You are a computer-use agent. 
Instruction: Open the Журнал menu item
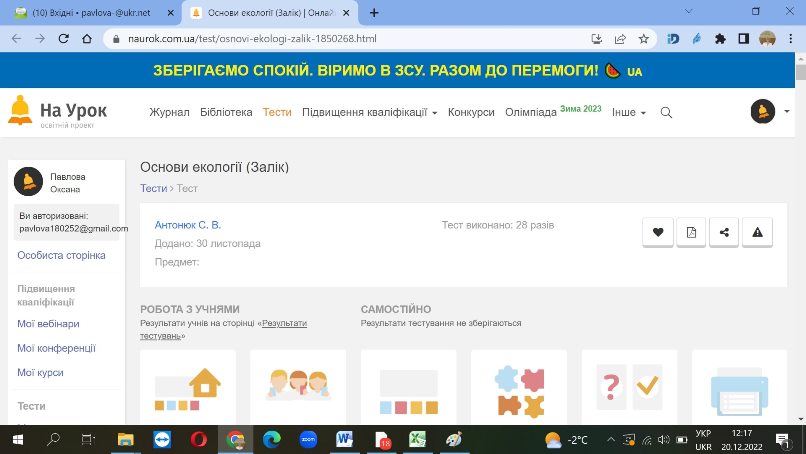coord(169,112)
